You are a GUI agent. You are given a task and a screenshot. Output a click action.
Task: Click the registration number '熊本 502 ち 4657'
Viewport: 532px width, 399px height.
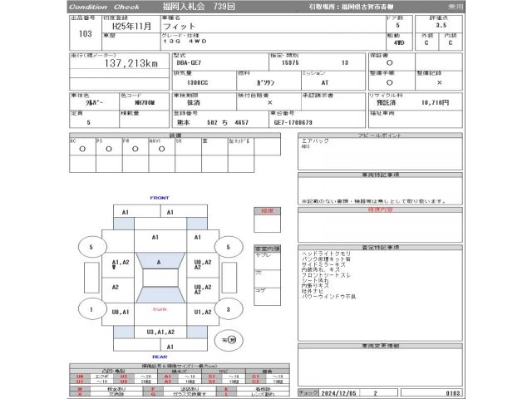(x=213, y=122)
